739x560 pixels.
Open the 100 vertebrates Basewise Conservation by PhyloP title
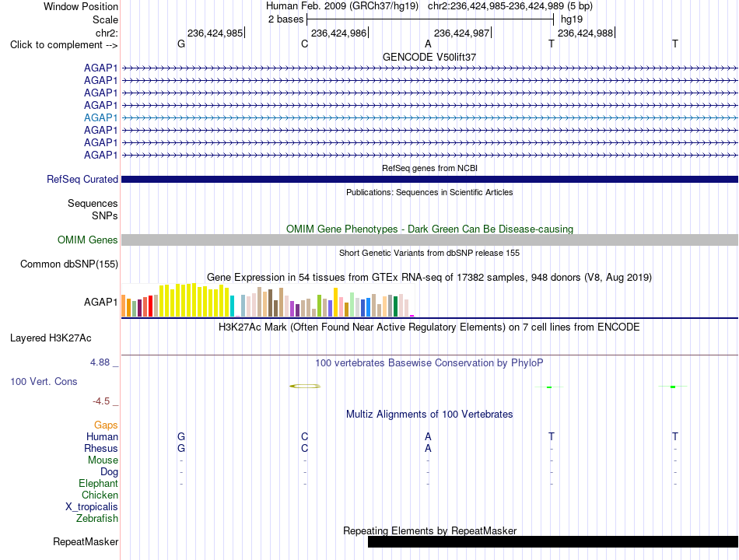[x=429, y=363]
